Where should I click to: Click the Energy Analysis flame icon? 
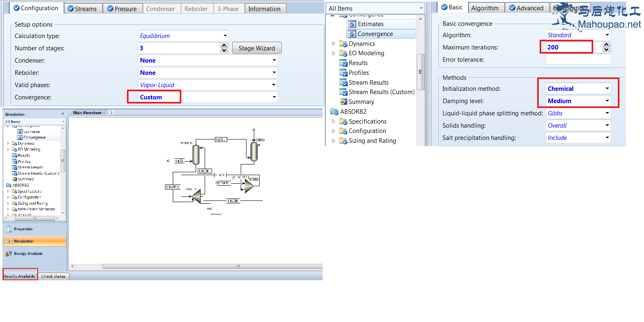9,254
